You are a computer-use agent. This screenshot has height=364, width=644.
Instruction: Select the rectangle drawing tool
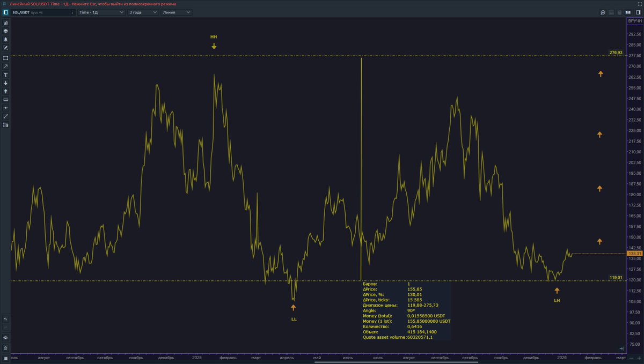5,58
